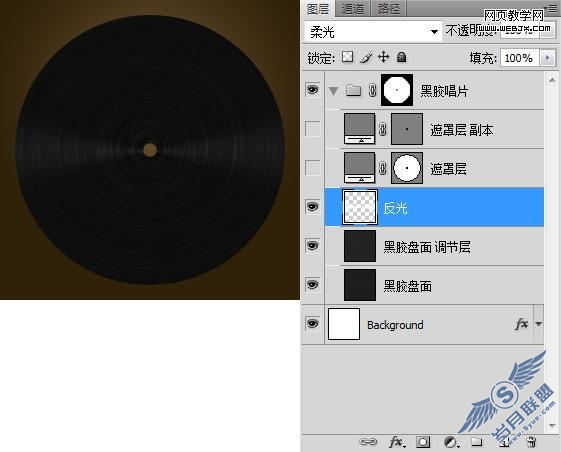Select the 图层 tab
561x452 pixels.
pos(318,9)
